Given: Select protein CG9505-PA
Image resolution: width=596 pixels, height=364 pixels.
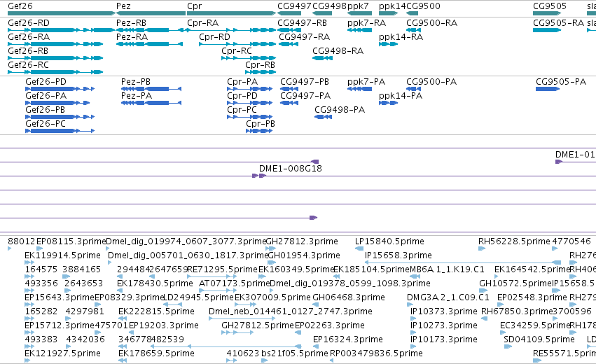Looking at the screenshot, I should pyautogui.click(x=548, y=89).
